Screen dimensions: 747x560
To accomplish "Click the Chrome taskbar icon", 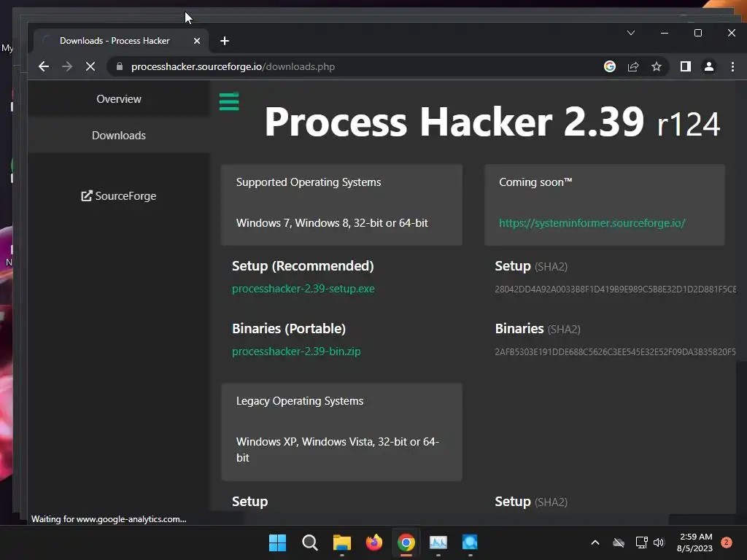I will (x=406, y=542).
